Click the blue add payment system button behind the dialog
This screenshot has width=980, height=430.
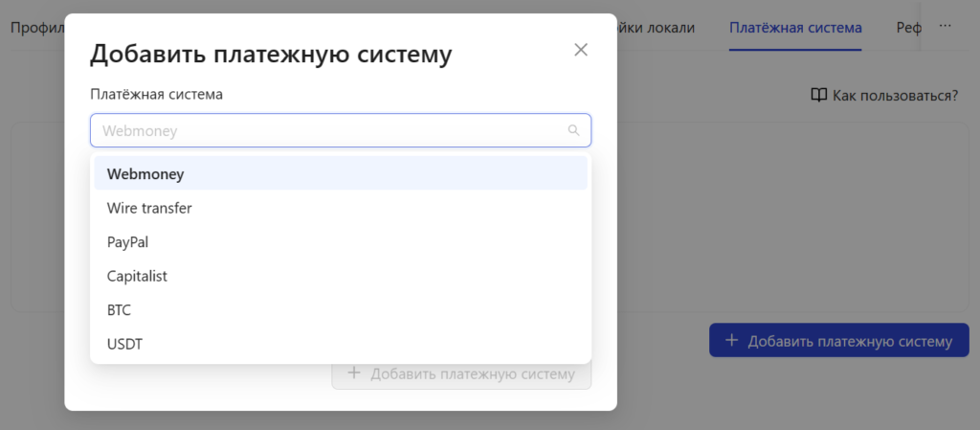[x=838, y=341]
